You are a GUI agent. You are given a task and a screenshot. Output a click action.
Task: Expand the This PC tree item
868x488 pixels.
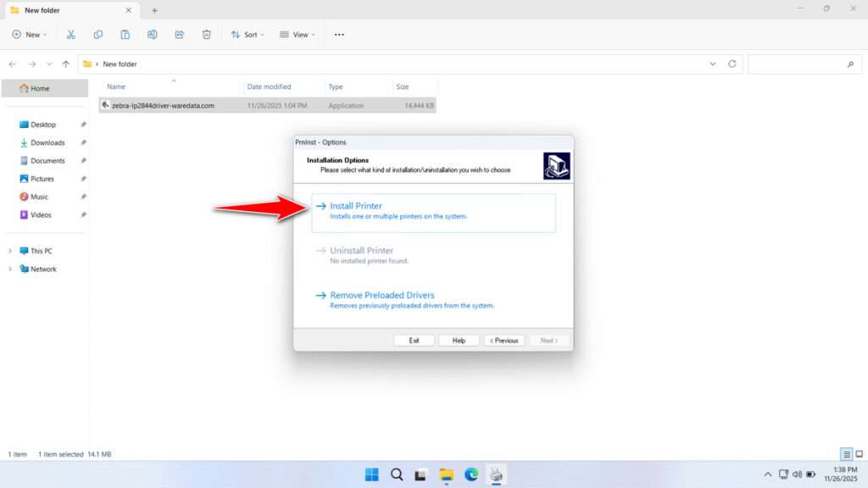pos(10,250)
